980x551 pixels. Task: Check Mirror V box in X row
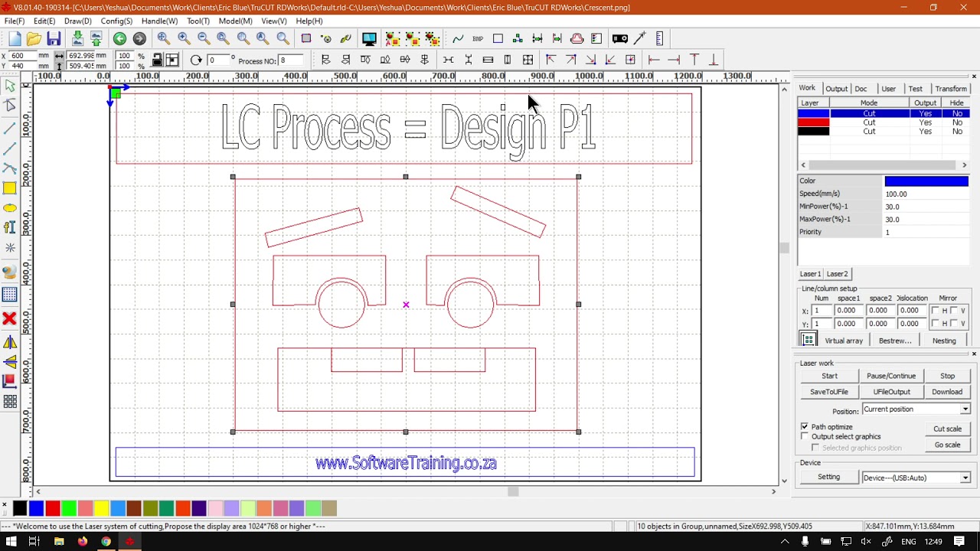(954, 311)
